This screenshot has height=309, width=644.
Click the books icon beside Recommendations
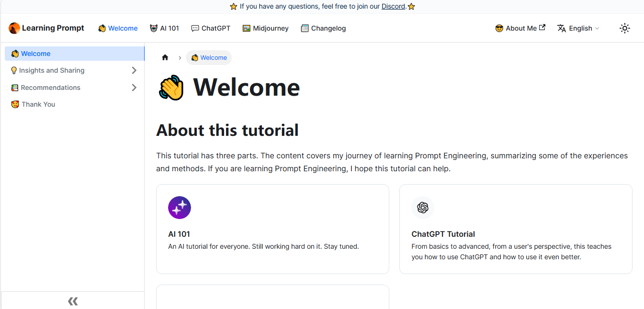tap(15, 88)
